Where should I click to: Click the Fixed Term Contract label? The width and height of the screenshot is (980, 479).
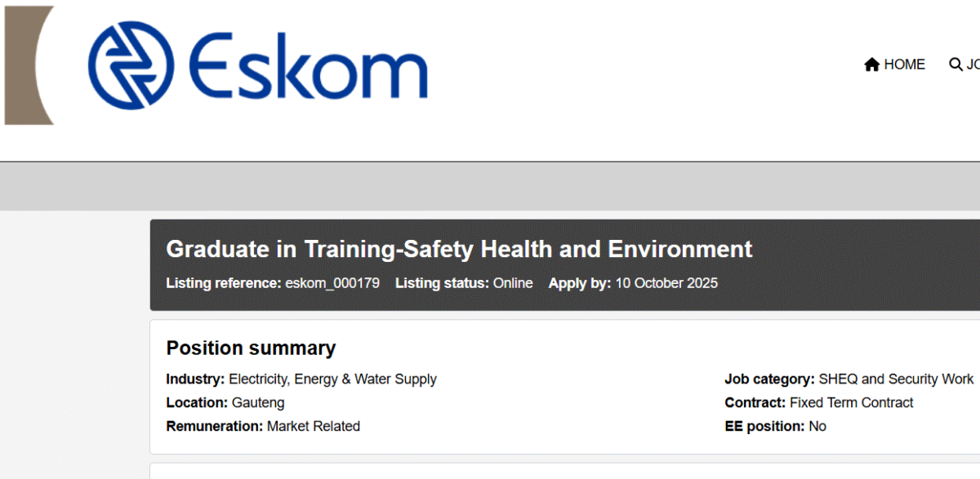point(852,402)
